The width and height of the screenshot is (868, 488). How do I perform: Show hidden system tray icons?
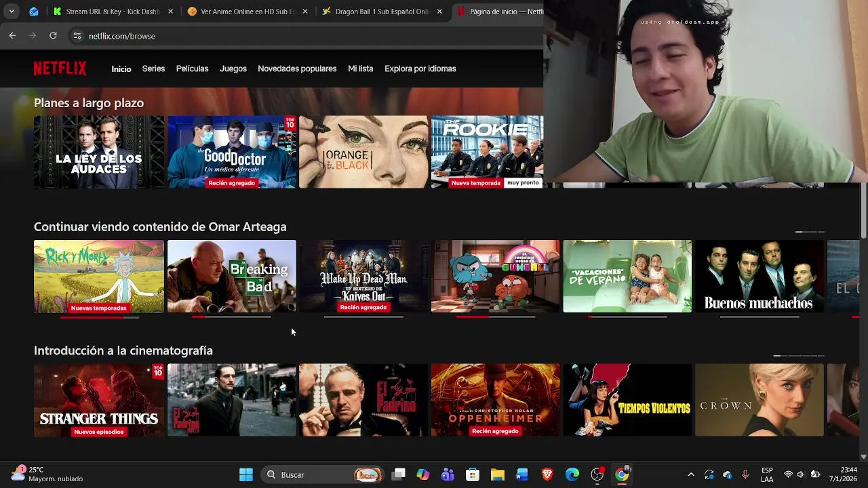click(x=691, y=474)
